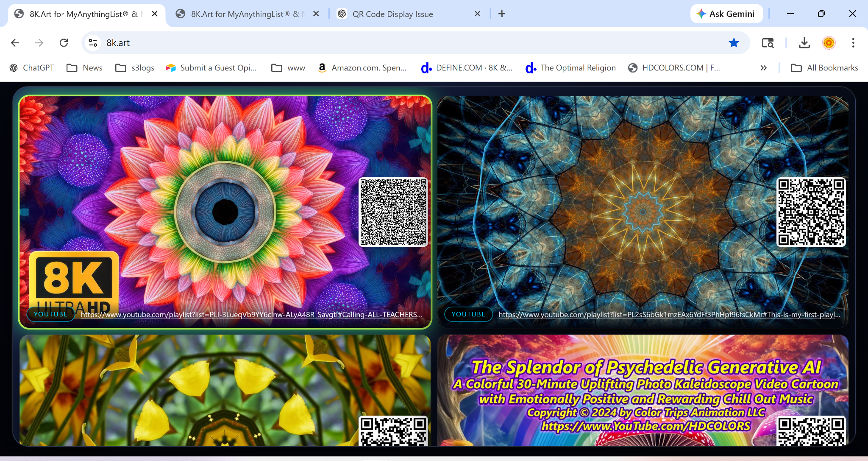Screen dimensions: 868x461
Task: Open Google Lens search icon
Action: point(768,43)
